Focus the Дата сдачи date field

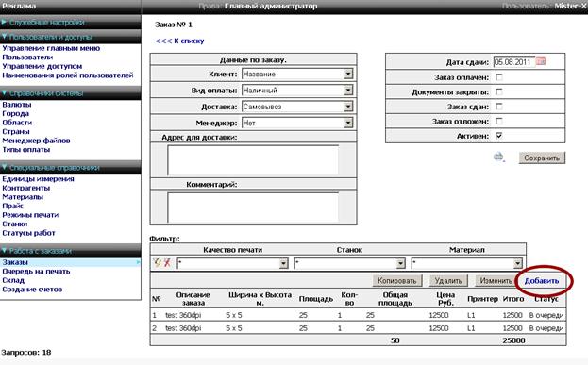(x=513, y=62)
